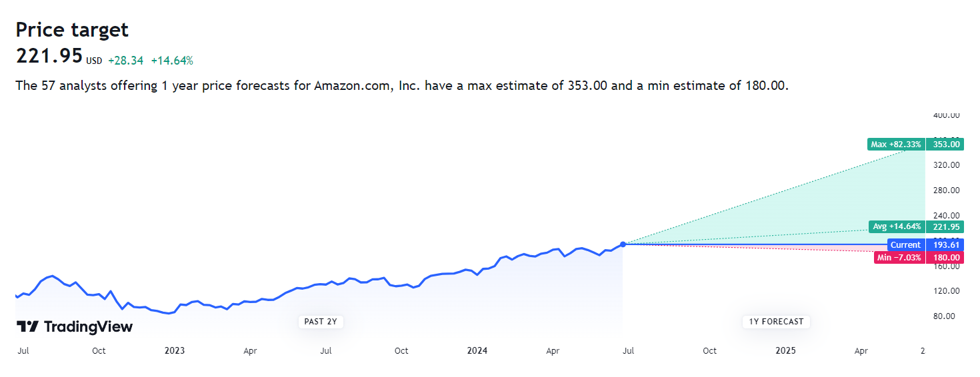Image resolution: width=980 pixels, height=377 pixels.
Task: Click the 2023 marker on the time axis
Action: 175,351
